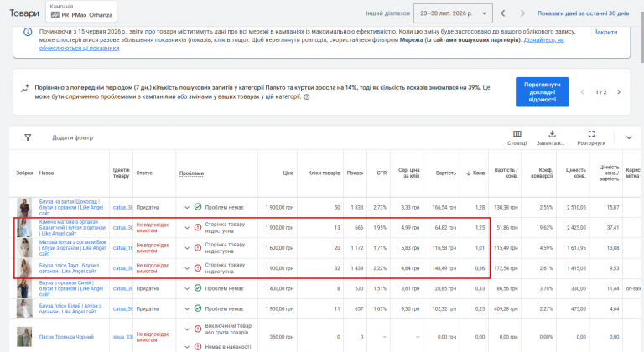Collapse toolbar with the chevron down arrow

pyautogui.click(x=629, y=137)
